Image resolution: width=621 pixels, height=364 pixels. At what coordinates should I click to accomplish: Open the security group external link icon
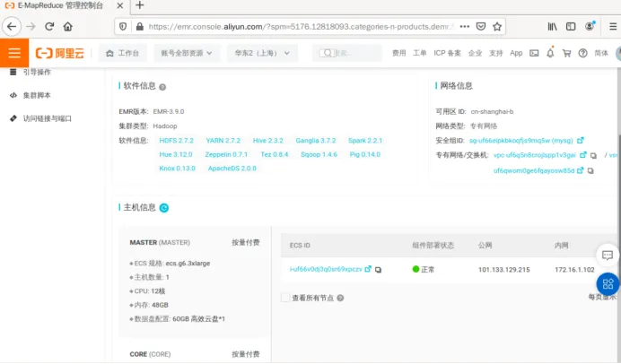click(581, 141)
